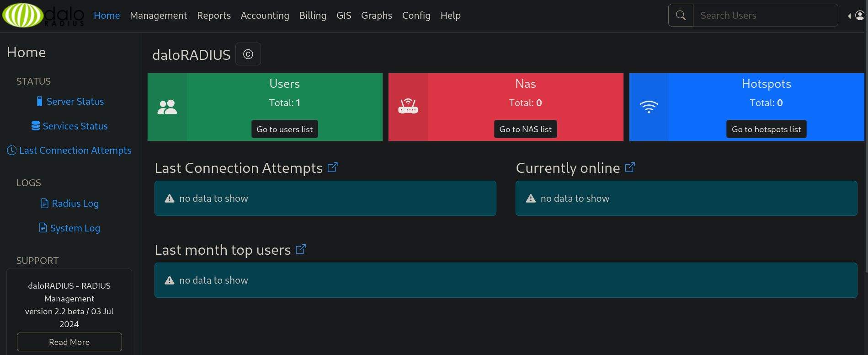The image size is (868, 355).
Task: Click the version 2.2 beta support text
Action: 69,317
